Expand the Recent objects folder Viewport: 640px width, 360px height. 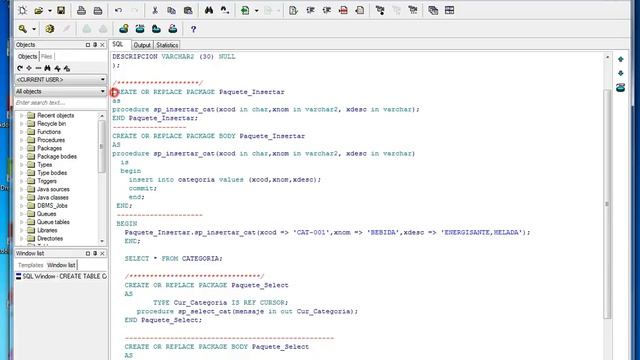pyautogui.click(x=21, y=116)
